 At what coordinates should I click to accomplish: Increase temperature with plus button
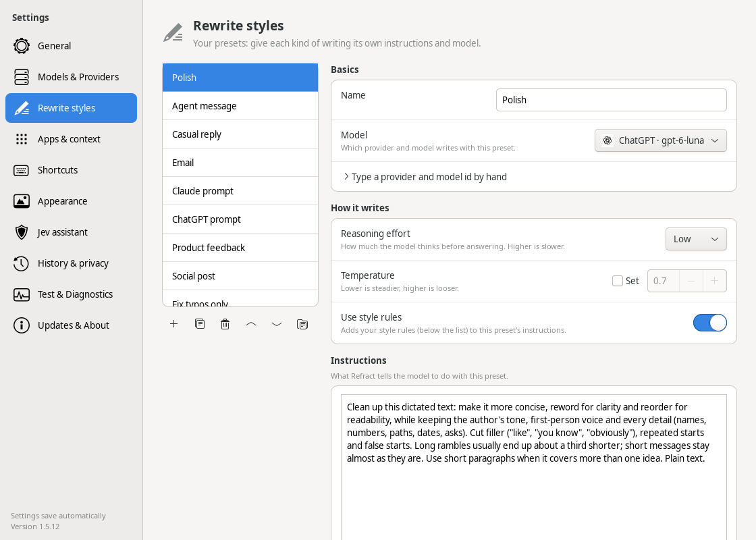(x=715, y=281)
